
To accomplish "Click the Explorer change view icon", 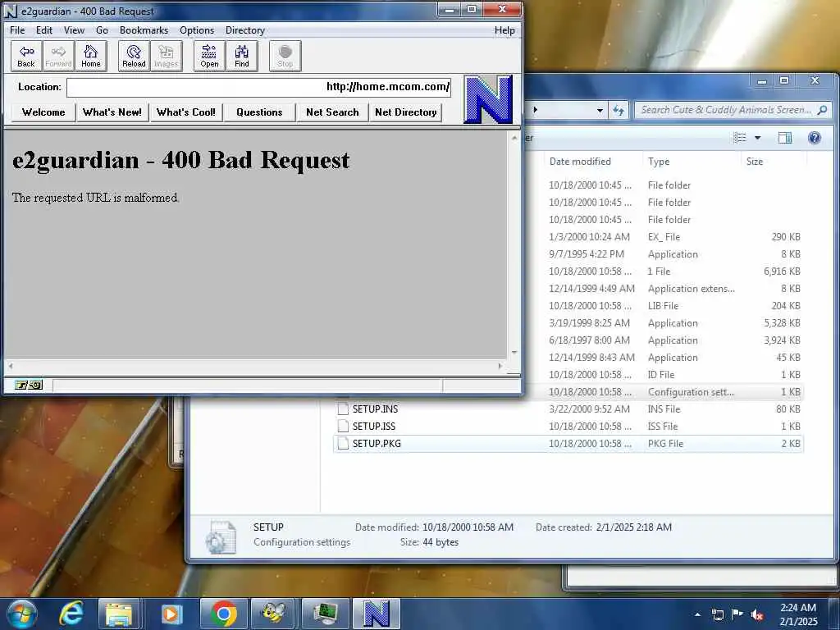I will 740,138.
